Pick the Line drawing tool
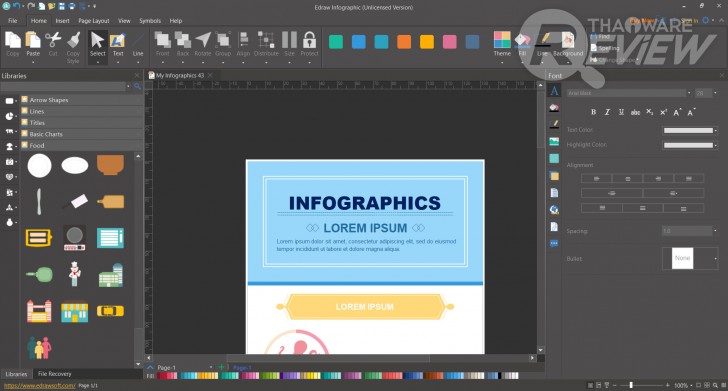This screenshot has width=728, height=391. pyautogui.click(x=138, y=44)
